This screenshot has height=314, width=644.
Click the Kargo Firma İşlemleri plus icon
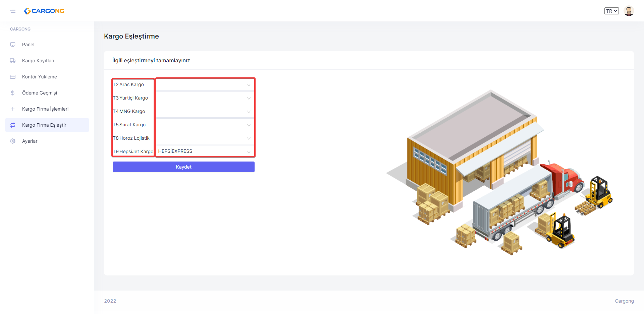[13, 109]
